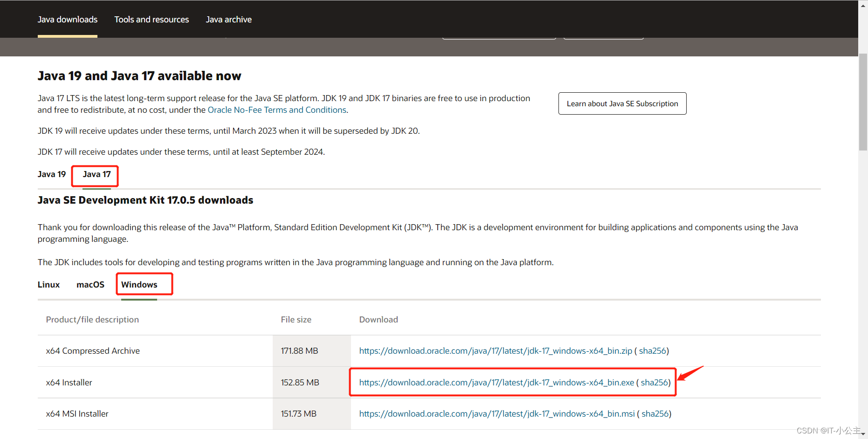
Task: Click the 'x64 Installer' description cell
Action: [155, 383]
